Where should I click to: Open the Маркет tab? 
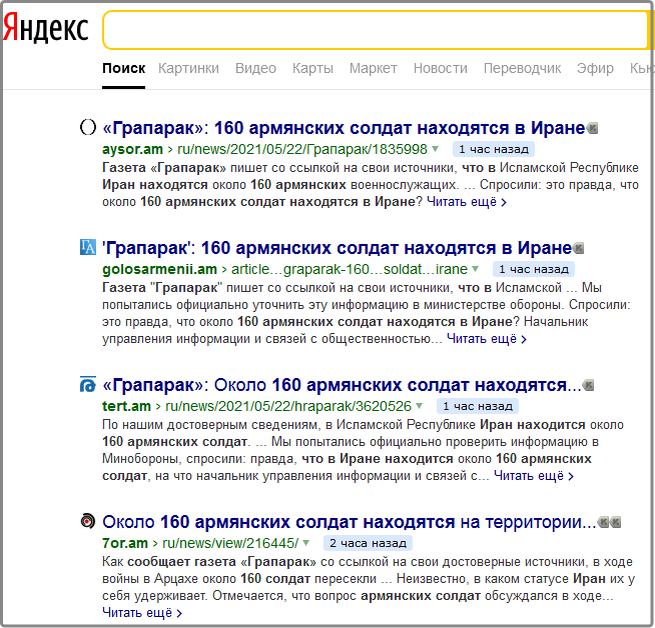(x=373, y=68)
